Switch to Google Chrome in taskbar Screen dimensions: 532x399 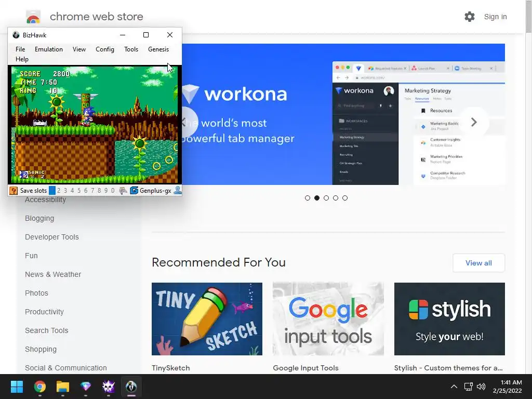point(39,387)
